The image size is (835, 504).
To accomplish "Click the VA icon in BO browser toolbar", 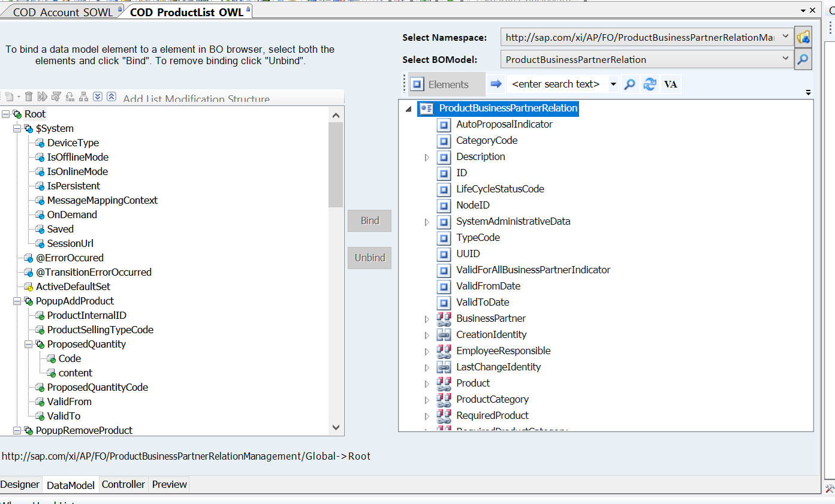I will [x=671, y=84].
